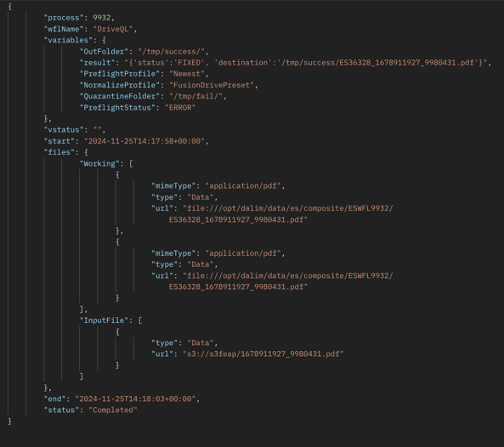Select the 9932 process value
This screenshot has height=447, width=504.
(x=102, y=18)
